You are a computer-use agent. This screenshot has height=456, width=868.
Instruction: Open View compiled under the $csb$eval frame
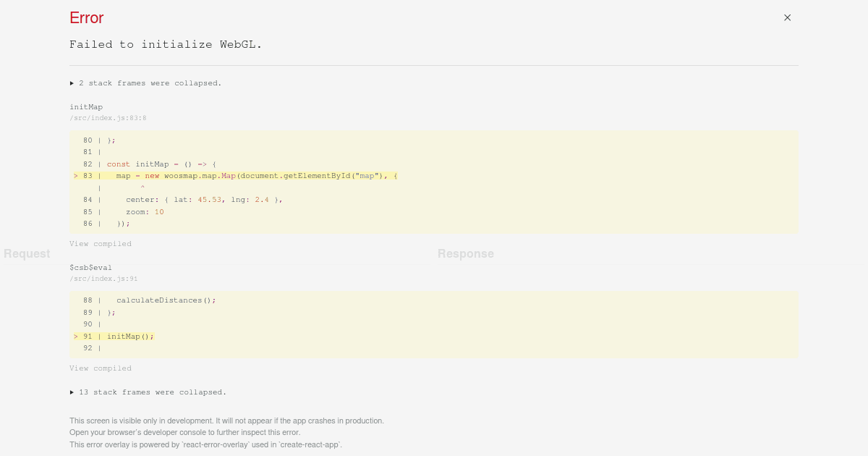coord(101,368)
